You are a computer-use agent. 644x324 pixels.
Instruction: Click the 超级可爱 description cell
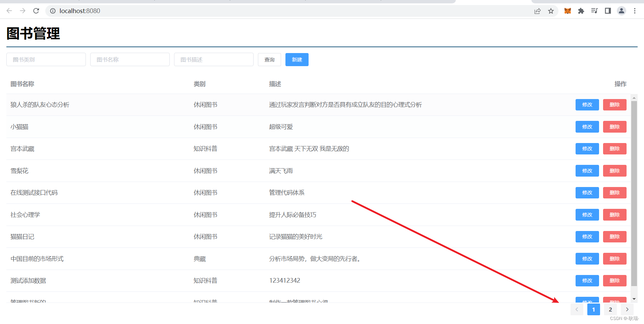click(x=281, y=127)
